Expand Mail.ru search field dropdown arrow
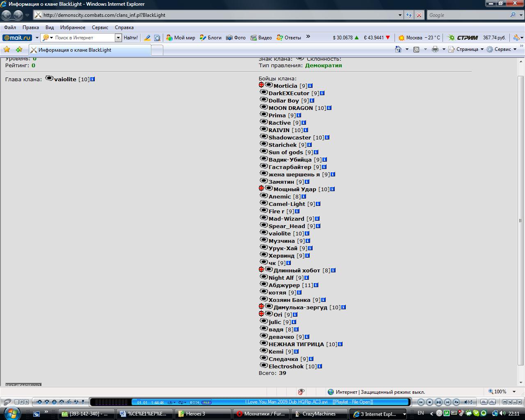 pos(118,38)
